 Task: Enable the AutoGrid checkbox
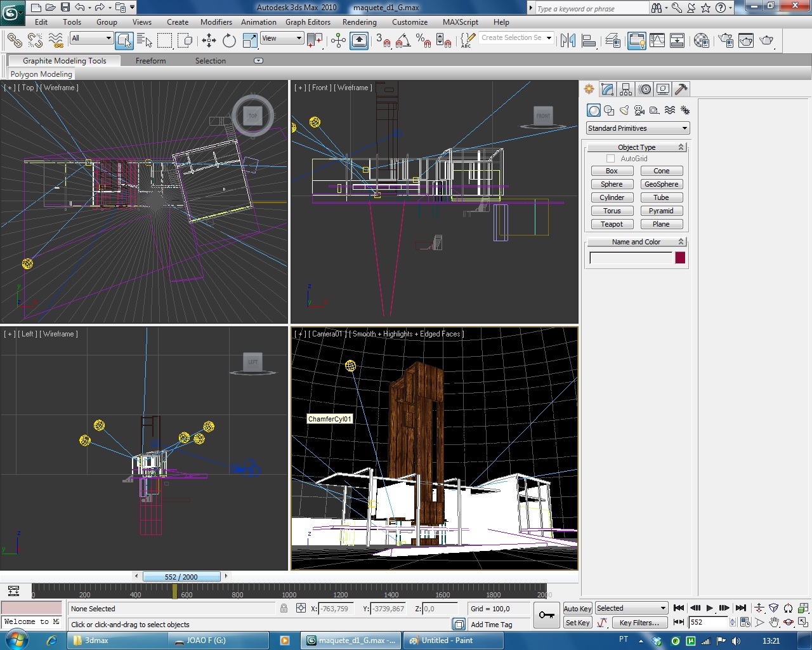(610, 159)
